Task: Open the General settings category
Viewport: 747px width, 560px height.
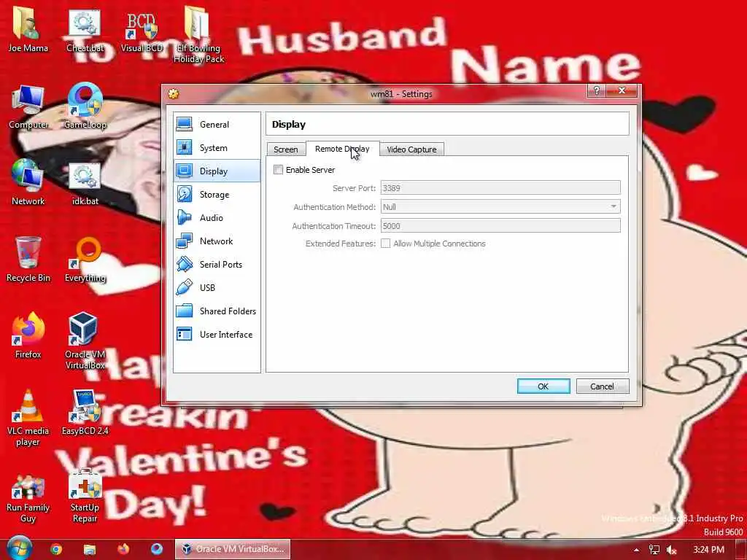Action: [217, 124]
